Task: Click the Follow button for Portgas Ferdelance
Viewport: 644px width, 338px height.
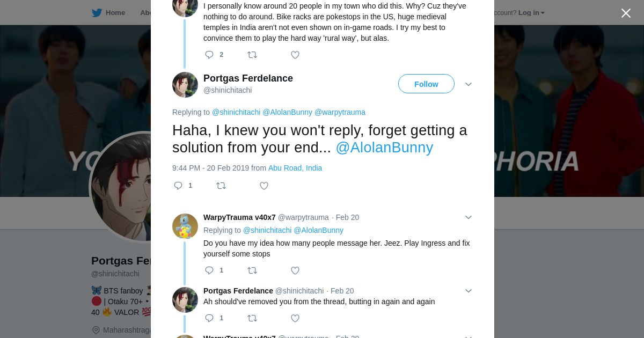Action: [426, 84]
